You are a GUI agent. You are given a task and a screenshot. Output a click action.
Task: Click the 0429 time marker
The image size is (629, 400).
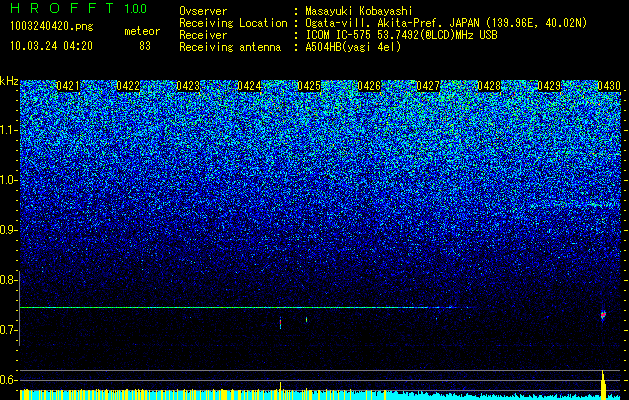coord(549,86)
